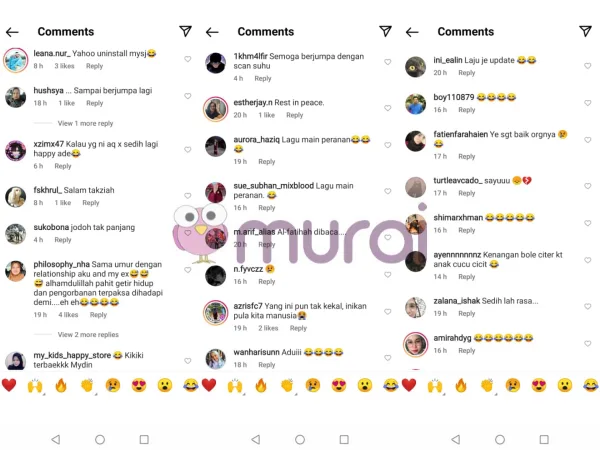600x450 pixels.
Task: Reply to boy110879's comment
Action: click(466, 110)
